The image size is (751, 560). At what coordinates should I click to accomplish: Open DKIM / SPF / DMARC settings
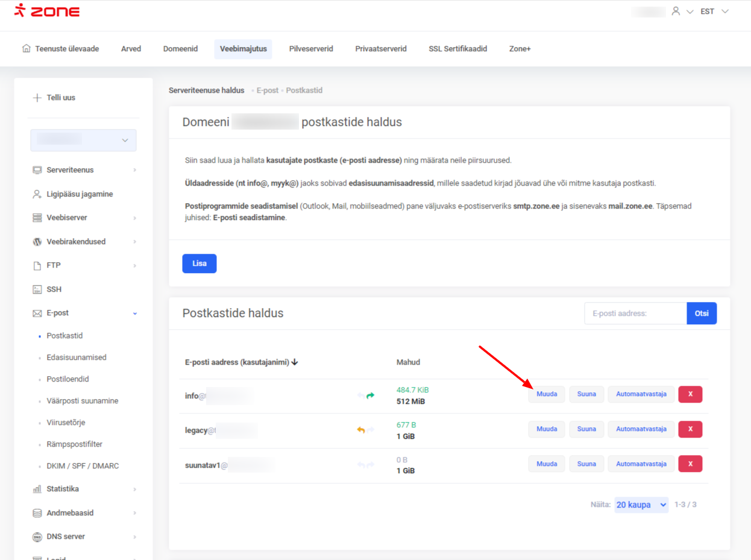[83, 466]
